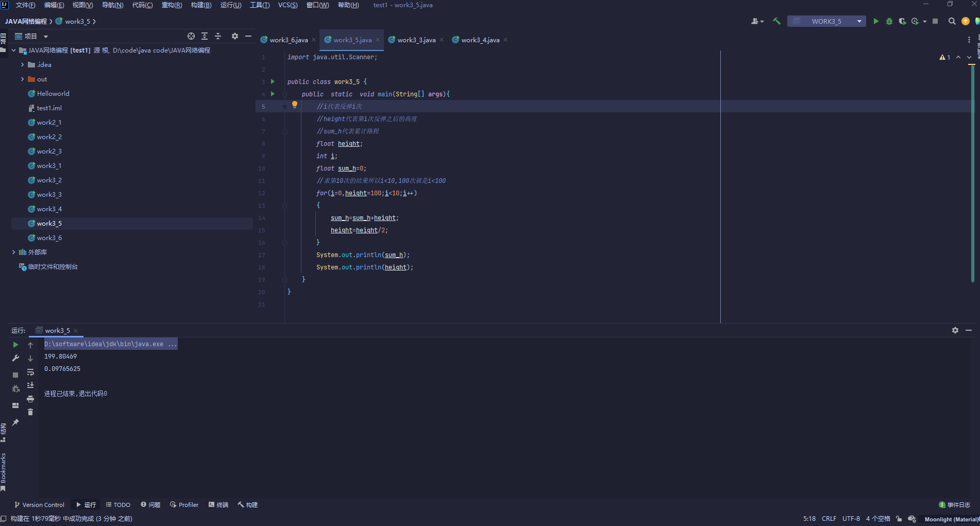The height and width of the screenshot is (526, 980).
Task: Open CRLF line separator selector
Action: 829,519
